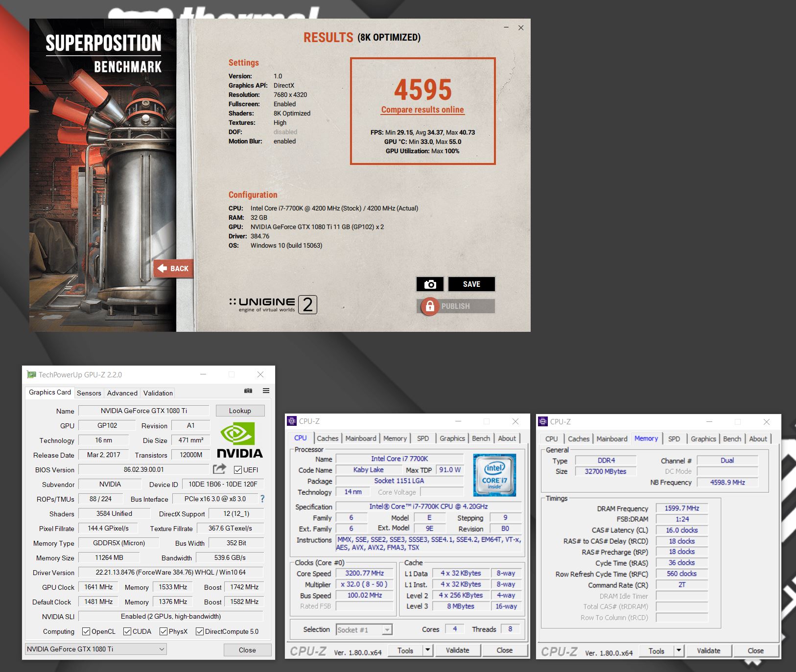Image resolution: width=796 pixels, height=672 pixels.
Task: Toggle the UEFI checkbox
Action: click(x=238, y=470)
